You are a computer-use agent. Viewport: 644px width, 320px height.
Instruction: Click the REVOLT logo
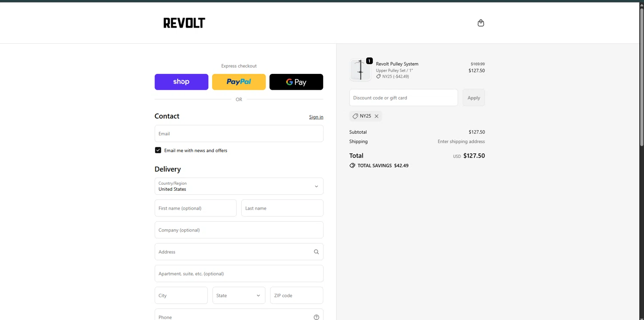click(184, 23)
